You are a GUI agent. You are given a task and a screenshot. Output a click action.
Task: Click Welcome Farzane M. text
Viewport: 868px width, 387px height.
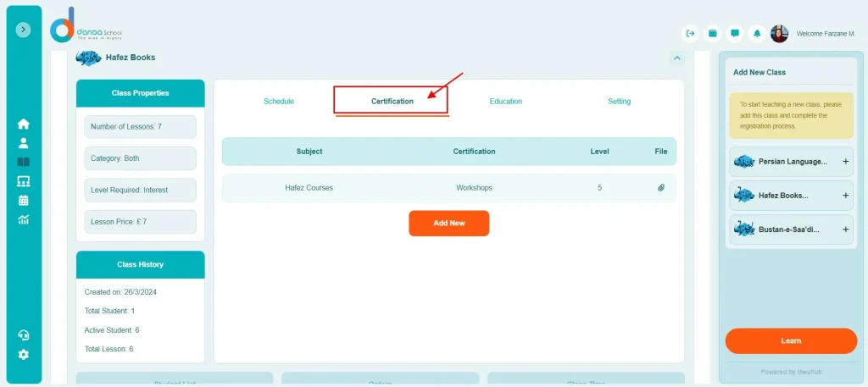[826, 34]
